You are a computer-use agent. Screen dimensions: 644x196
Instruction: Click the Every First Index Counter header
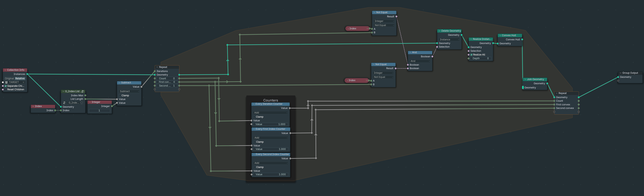(271, 129)
